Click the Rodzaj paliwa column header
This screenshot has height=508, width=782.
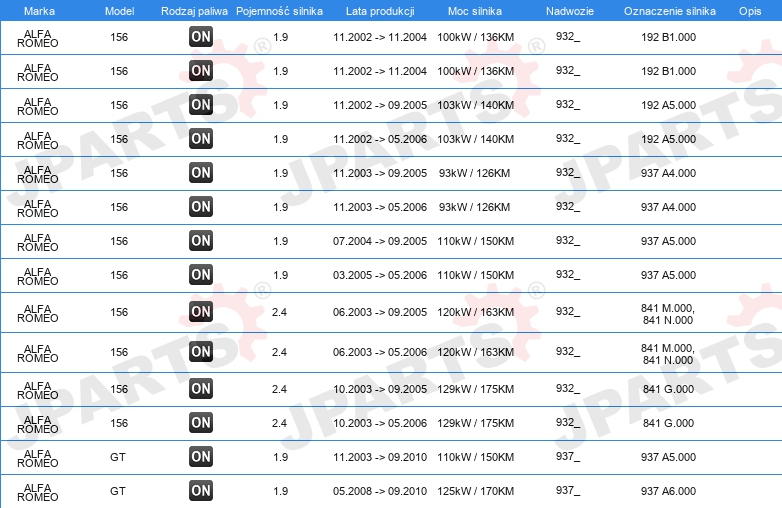pos(194,11)
